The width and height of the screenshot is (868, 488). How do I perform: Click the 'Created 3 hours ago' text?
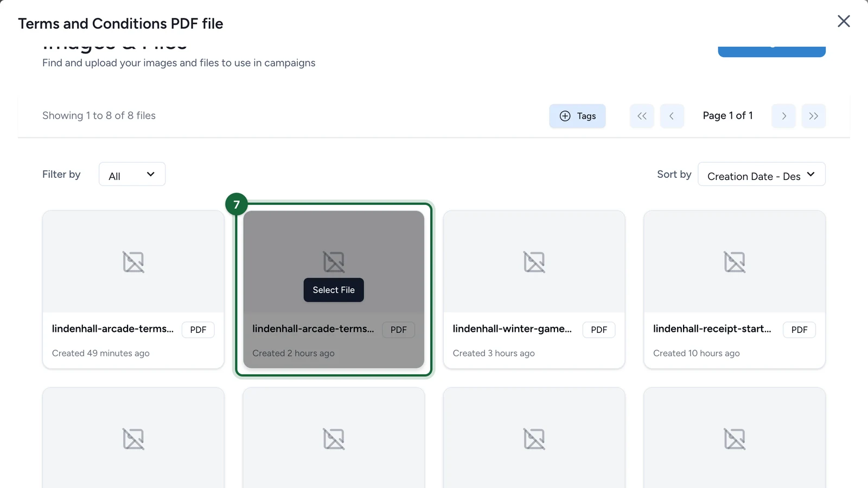pyautogui.click(x=494, y=353)
